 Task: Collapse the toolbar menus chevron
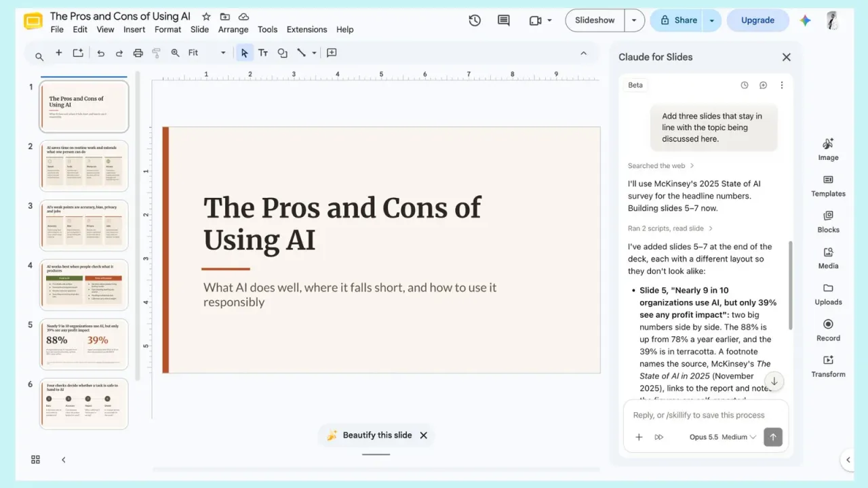click(583, 53)
